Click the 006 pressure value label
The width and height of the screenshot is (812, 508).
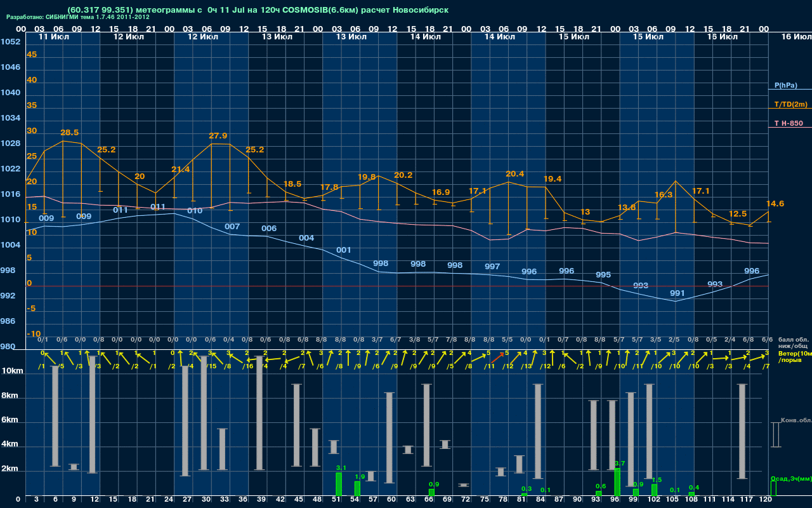(x=269, y=229)
